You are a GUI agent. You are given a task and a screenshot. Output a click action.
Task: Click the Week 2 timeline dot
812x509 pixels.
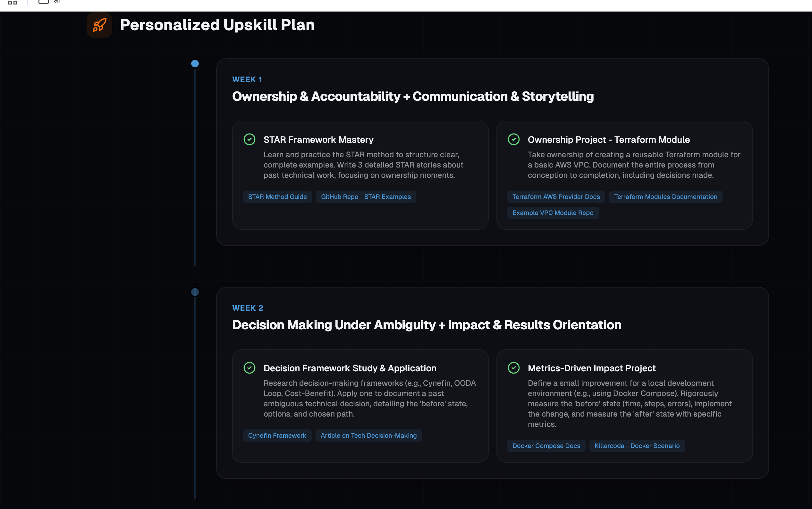tap(195, 292)
